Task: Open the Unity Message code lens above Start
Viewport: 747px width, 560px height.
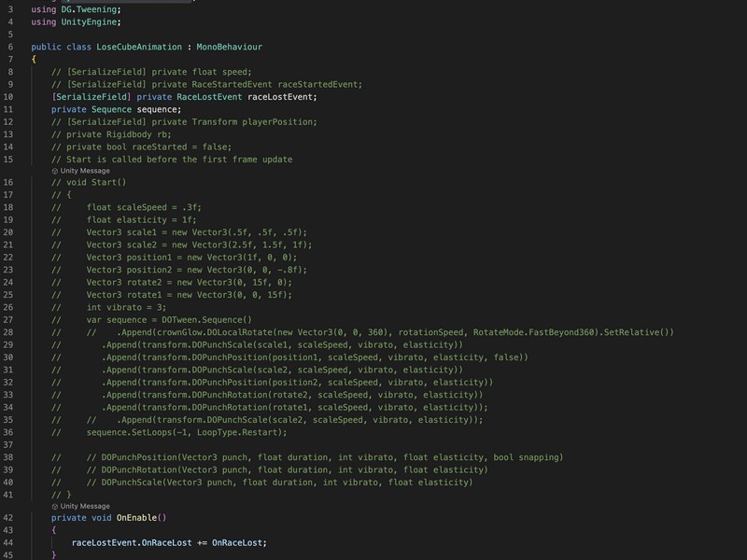Action: click(x=81, y=171)
